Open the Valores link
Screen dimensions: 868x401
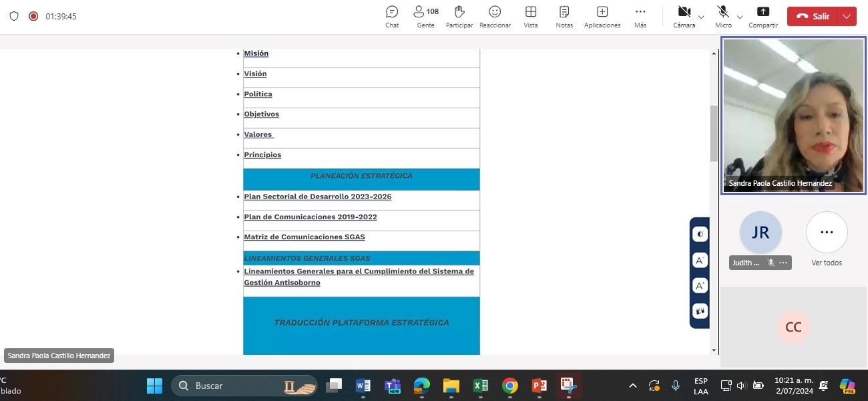pos(258,134)
